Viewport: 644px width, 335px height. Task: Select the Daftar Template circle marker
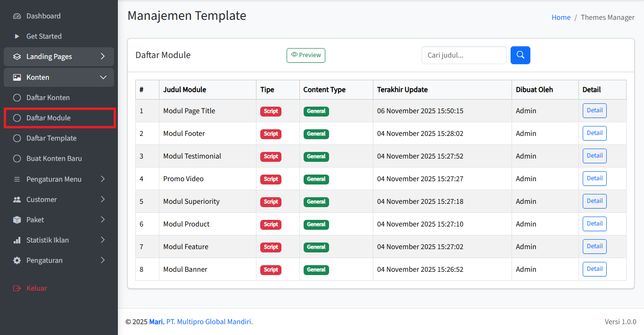17,138
